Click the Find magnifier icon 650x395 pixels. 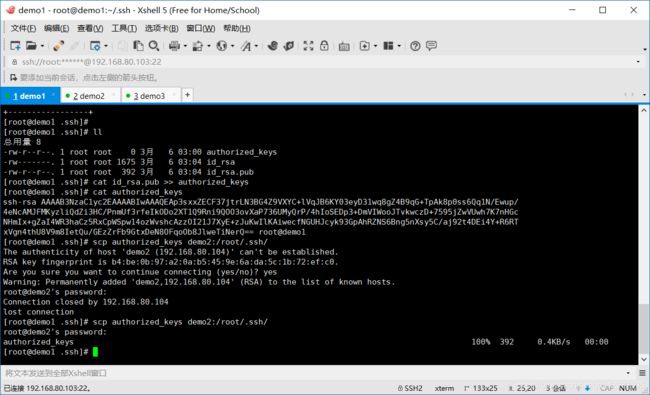point(154,46)
